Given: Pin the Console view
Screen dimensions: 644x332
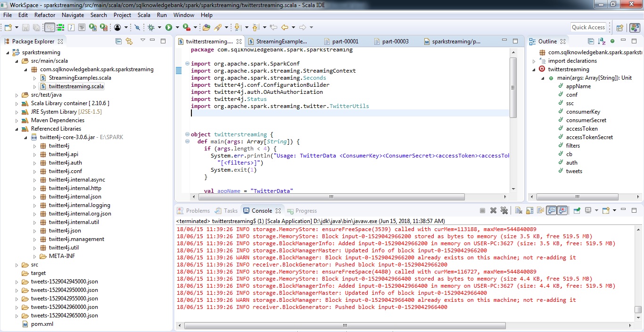Looking at the screenshot, I should point(577,210).
